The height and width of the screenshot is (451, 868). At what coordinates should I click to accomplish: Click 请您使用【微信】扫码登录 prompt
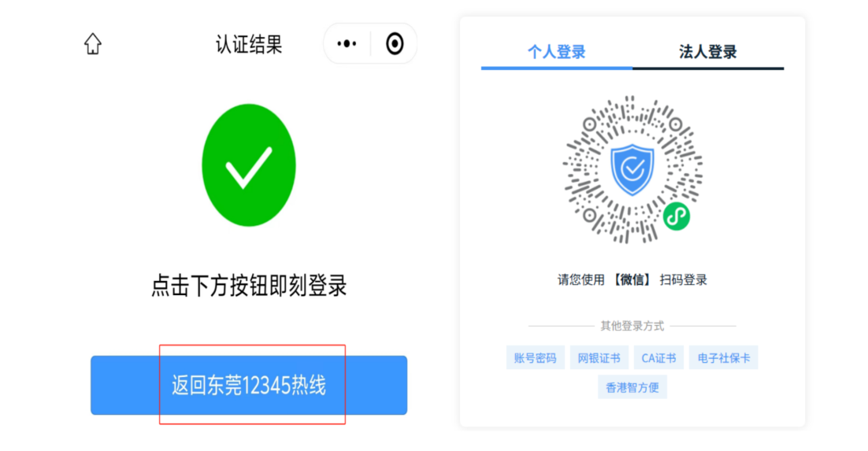click(x=632, y=280)
